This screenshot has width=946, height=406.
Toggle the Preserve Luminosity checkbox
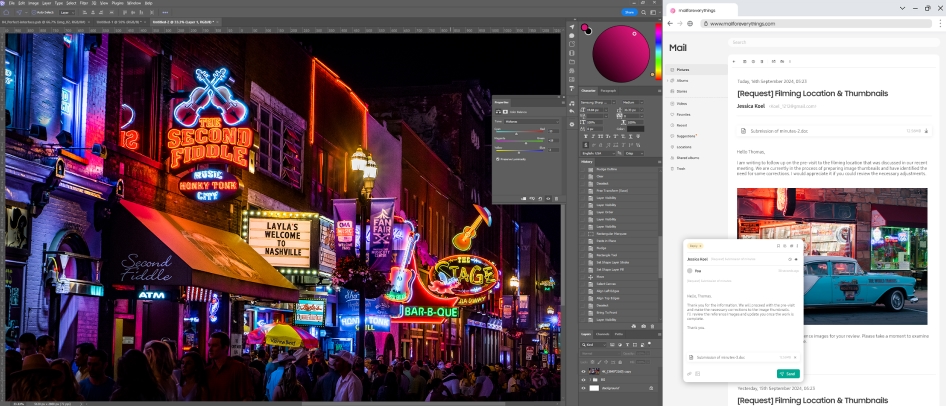click(x=498, y=158)
